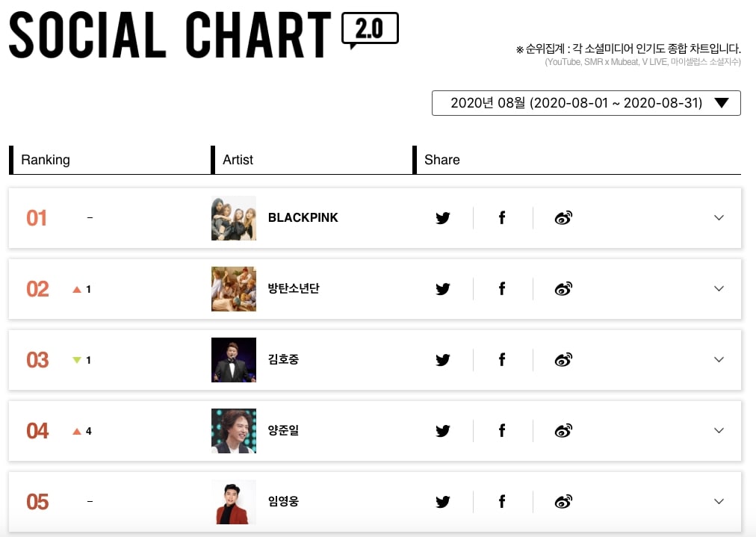Click the Social Chart 2.0 version badge
This screenshot has height=537, width=756.
[370, 30]
